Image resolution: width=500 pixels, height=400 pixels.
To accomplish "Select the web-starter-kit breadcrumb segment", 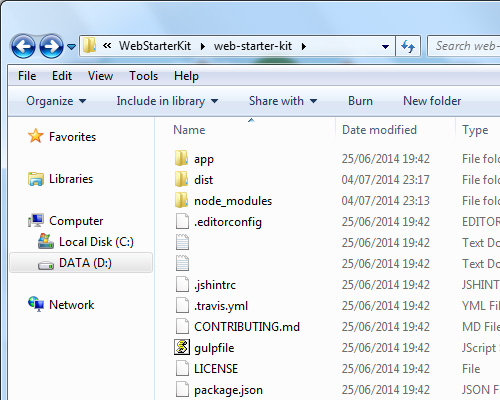I will pos(253,46).
